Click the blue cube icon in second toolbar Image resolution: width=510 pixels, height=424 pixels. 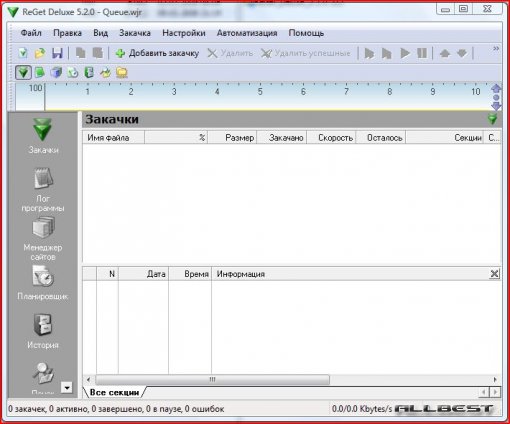pos(56,72)
